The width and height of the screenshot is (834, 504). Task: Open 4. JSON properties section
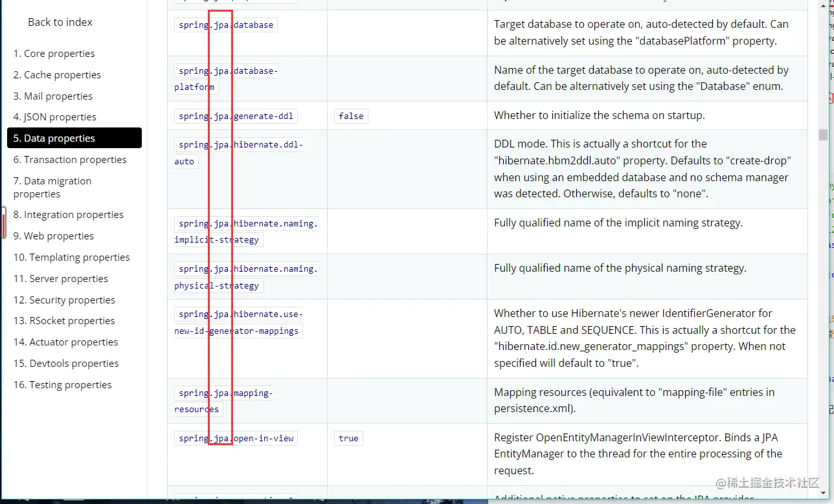coord(55,117)
